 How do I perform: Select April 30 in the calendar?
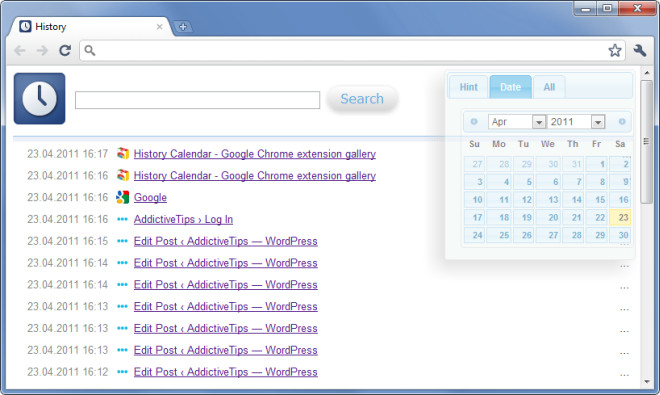point(620,235)
